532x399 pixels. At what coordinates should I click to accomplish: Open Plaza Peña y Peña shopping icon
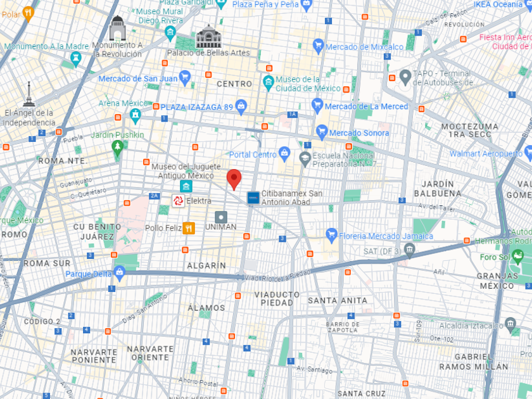point(307,5)
